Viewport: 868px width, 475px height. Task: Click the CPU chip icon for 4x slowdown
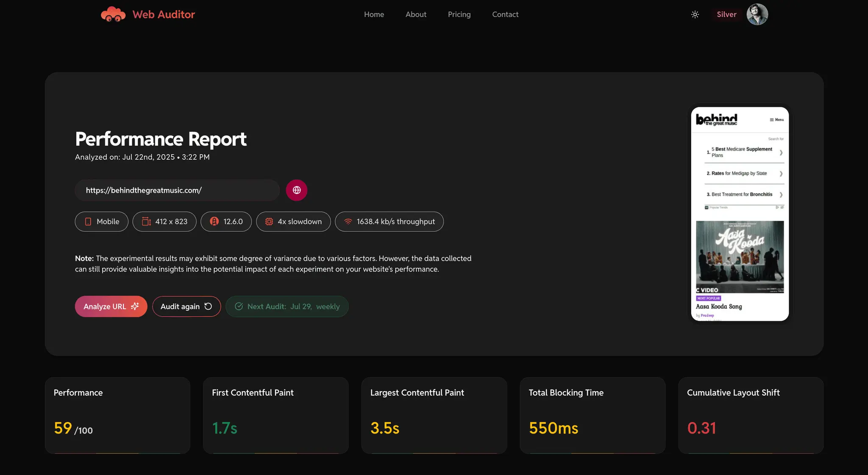(269, 222)
